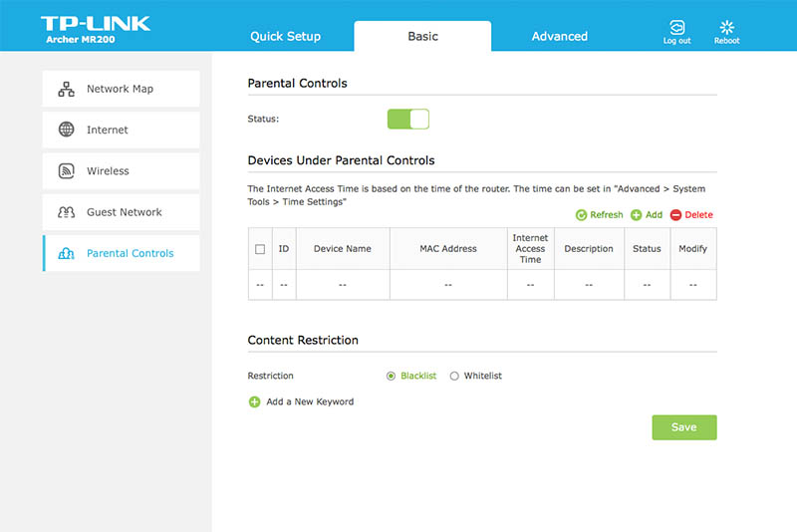Open the Basic tab
The image size is (797, 532).
(x=422, y=36)
